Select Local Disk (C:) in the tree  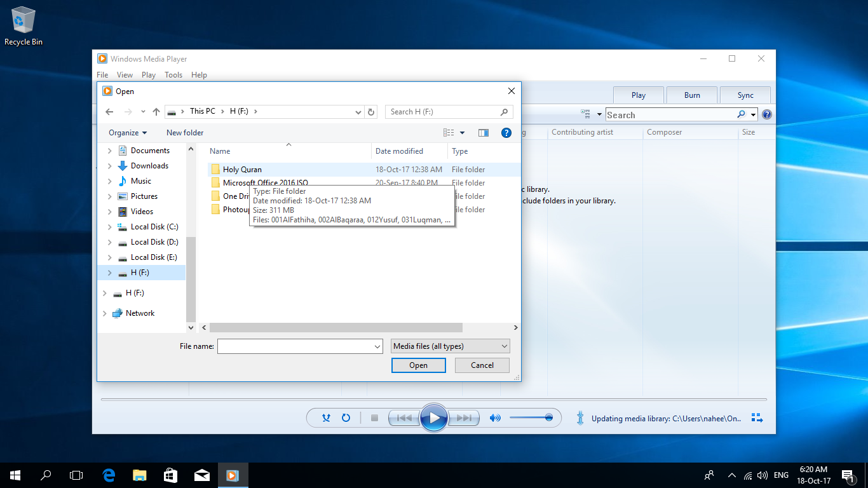pyautogui.click(x=154, y=227)
